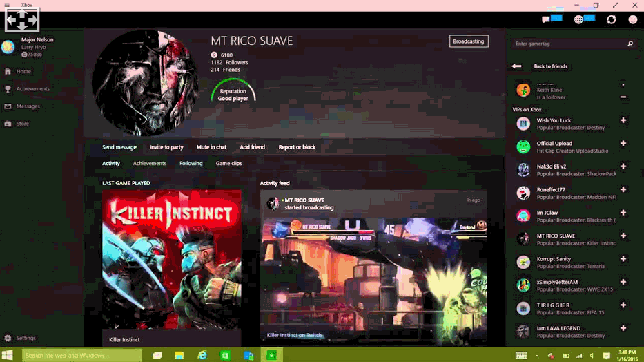Click MT RICO SUAVE name in the activity feed
The height and width of the screenshot is (362, 644).
[x=304, y=200]
